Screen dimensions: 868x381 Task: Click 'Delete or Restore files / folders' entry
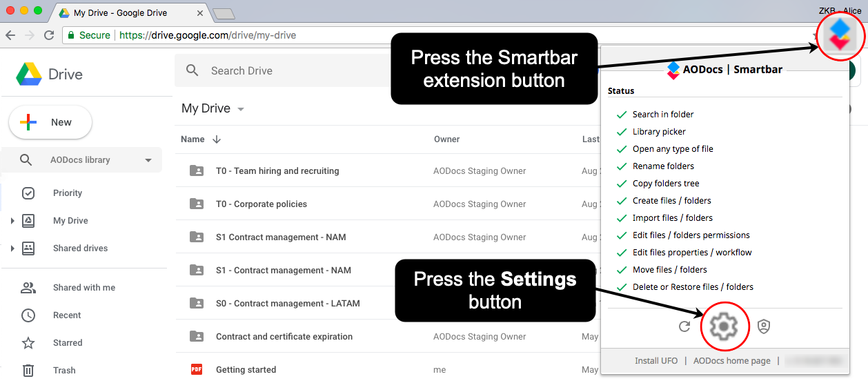(693, 287)
